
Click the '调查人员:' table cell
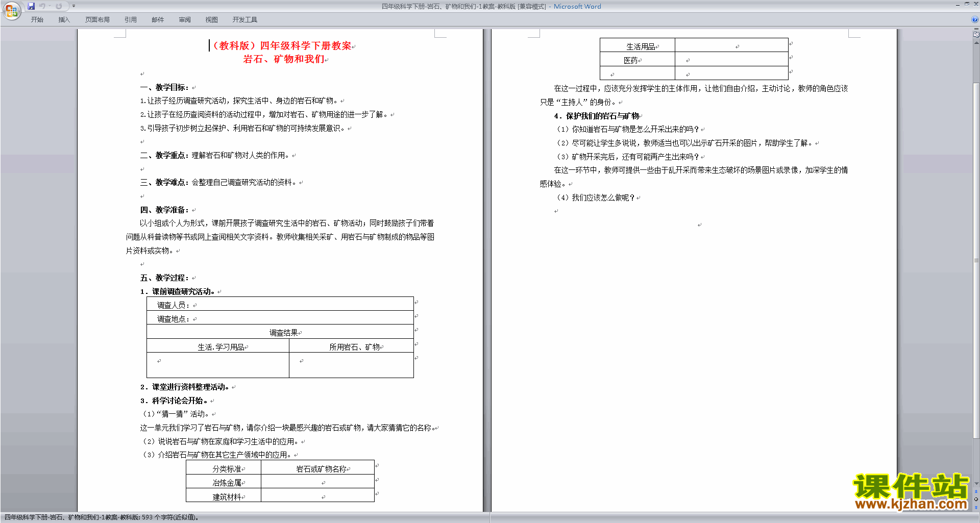coord(280,304)
